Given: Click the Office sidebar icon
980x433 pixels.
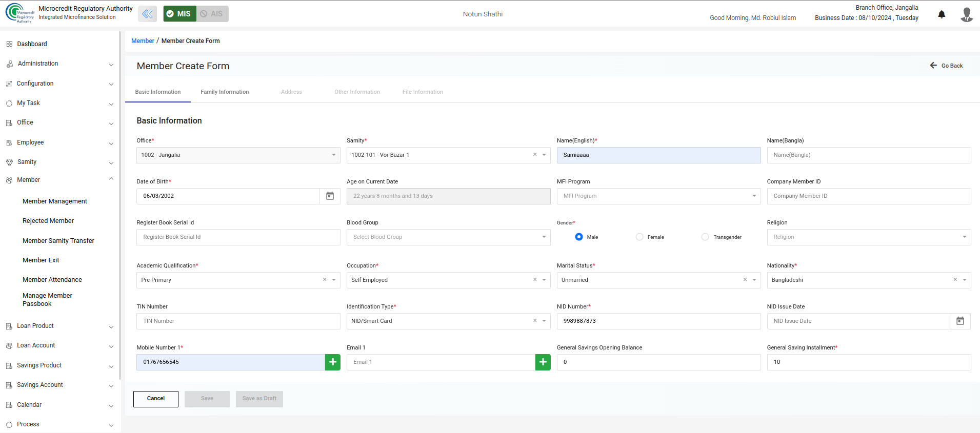Looking at the screenshot, I should point(9,123).
